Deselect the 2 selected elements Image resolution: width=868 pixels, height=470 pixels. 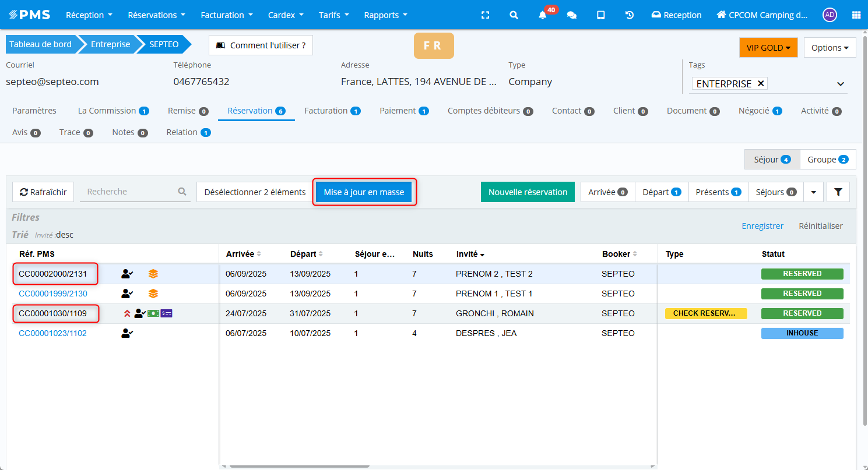click(x=255, y=192)
